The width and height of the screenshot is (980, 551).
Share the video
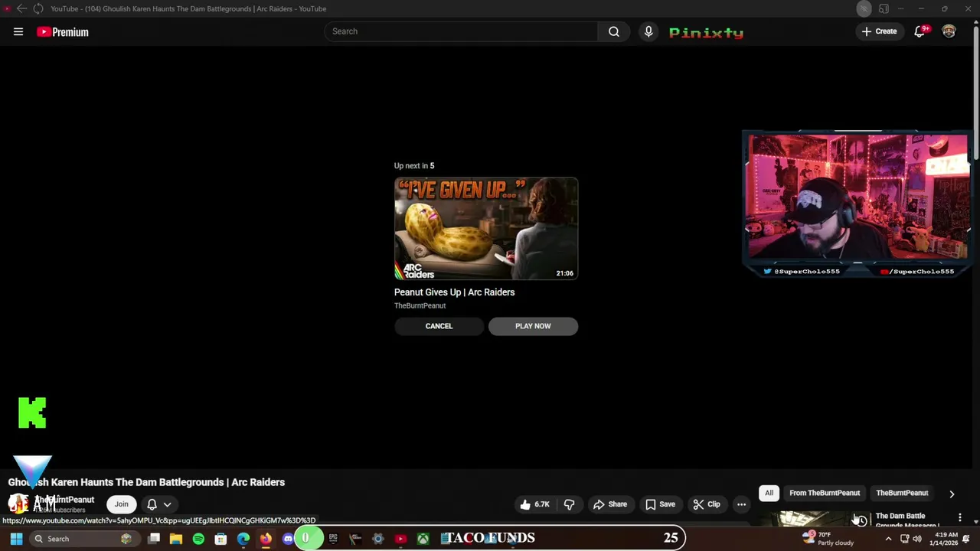tap(610, 504)
